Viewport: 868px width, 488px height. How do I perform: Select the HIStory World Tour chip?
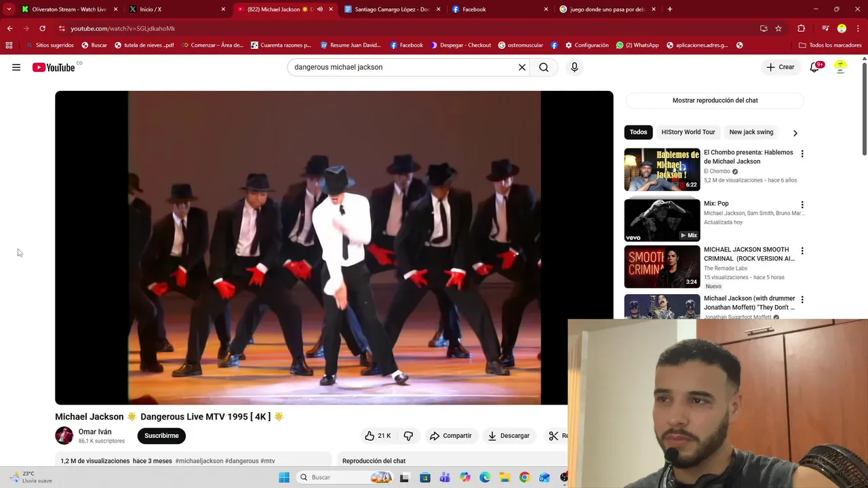tap(688, 132)
